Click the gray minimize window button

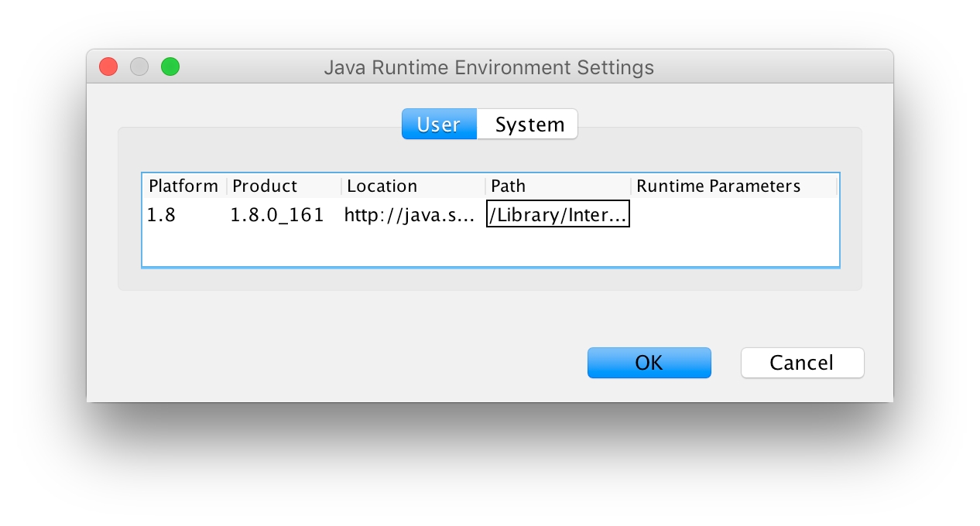pos(139,67)
